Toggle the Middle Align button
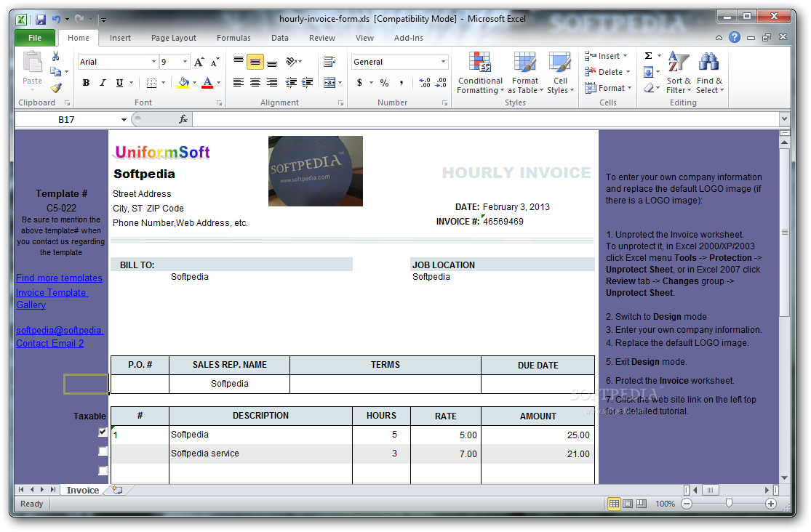811x532 pixels. click(x=255, y=62)
